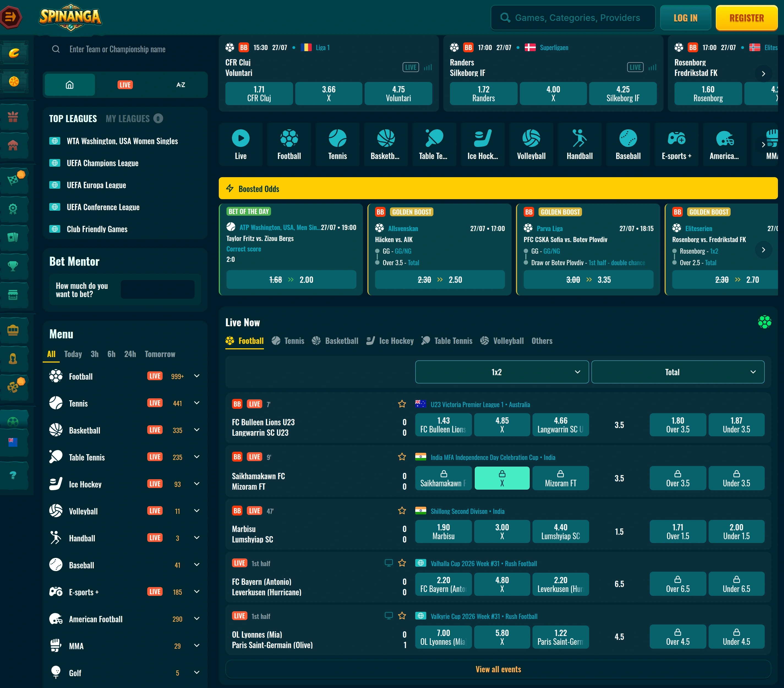
Task: Open the gift box promotions sidebar icon
Action: coord(13,117)
